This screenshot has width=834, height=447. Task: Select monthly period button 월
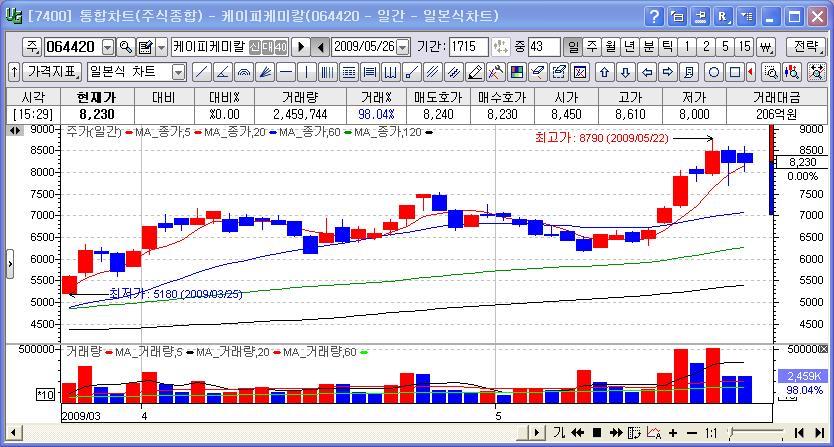pos(611,47)
